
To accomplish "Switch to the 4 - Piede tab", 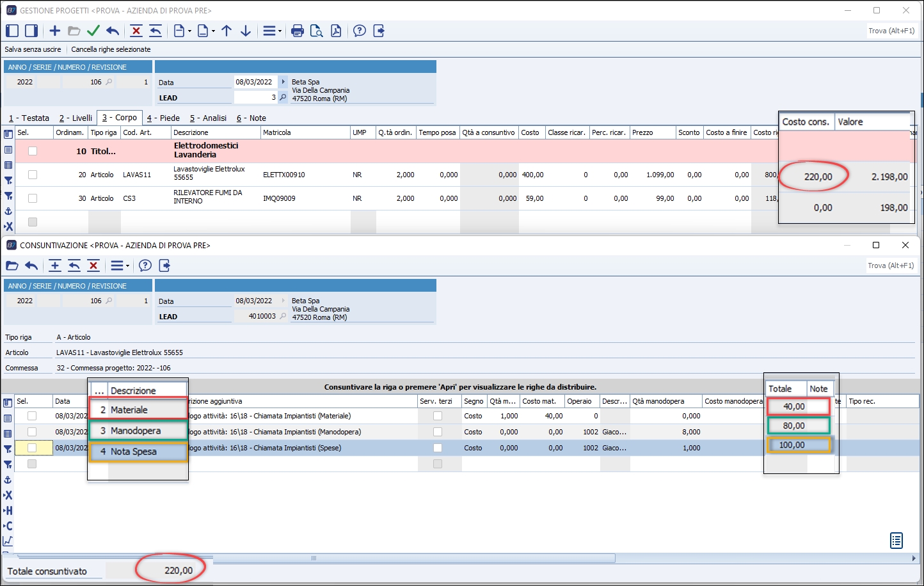I will pyautogui.click(x=163, y=118).
